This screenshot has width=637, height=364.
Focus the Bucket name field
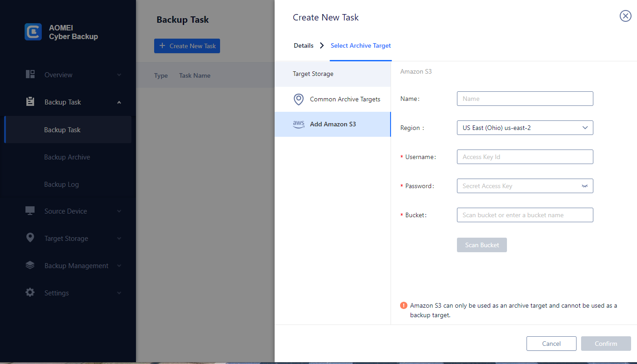coord(525,215)
